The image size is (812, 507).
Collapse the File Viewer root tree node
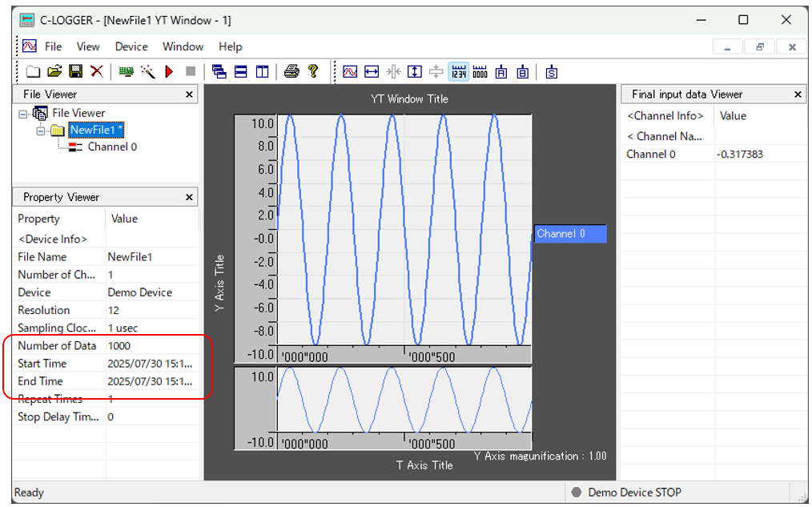(x=24, y=114)
